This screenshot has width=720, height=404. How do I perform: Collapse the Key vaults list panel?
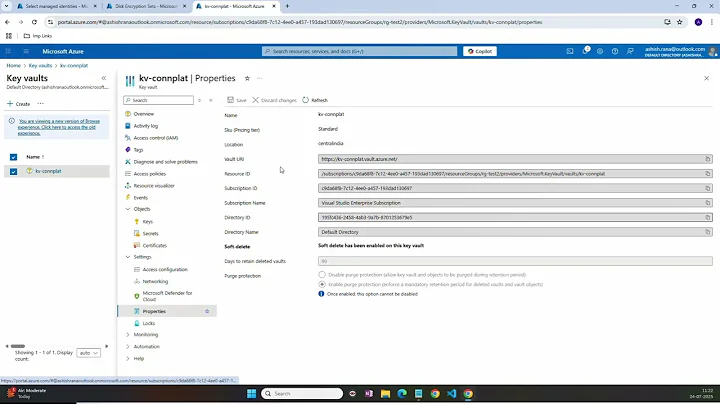point(104,78)
